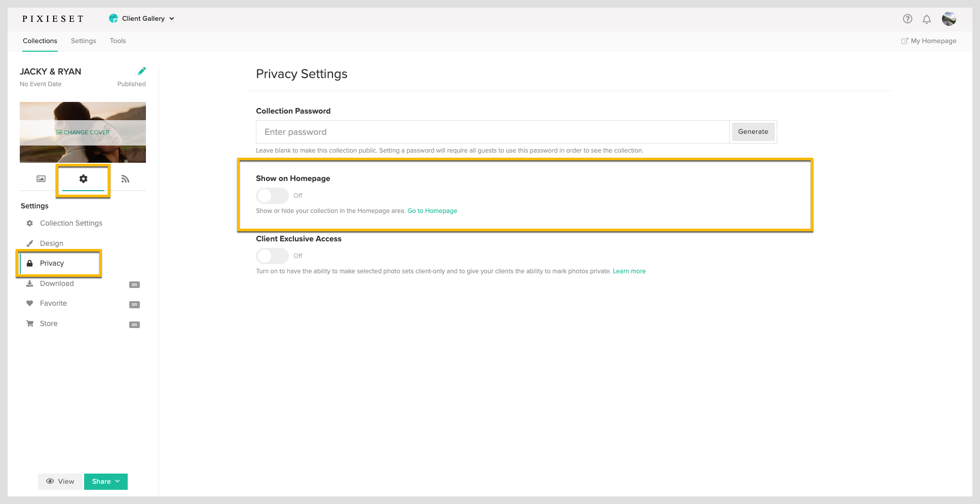
Task: Open the Download settings item
Action: (57, 283)
